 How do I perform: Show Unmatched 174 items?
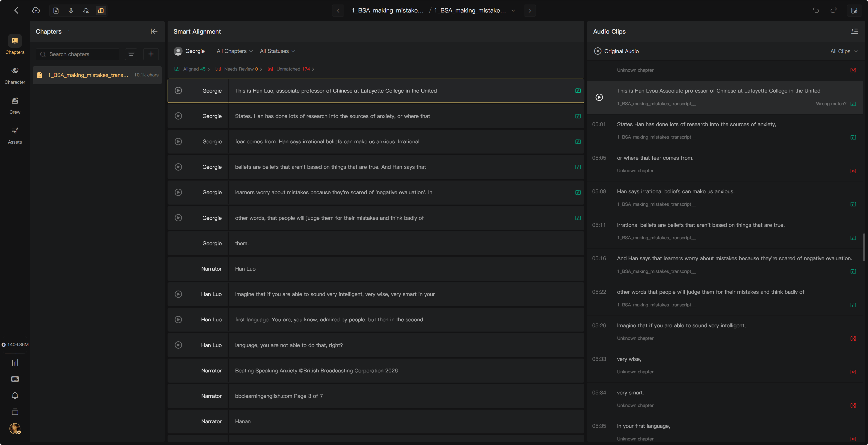point(291,69)
